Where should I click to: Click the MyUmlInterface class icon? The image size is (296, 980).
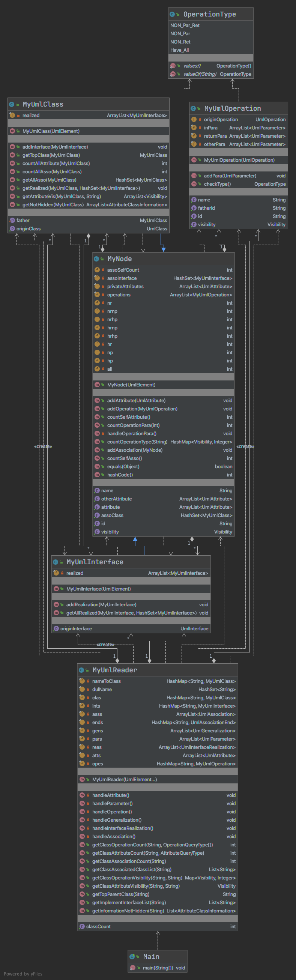click(56, 562)
